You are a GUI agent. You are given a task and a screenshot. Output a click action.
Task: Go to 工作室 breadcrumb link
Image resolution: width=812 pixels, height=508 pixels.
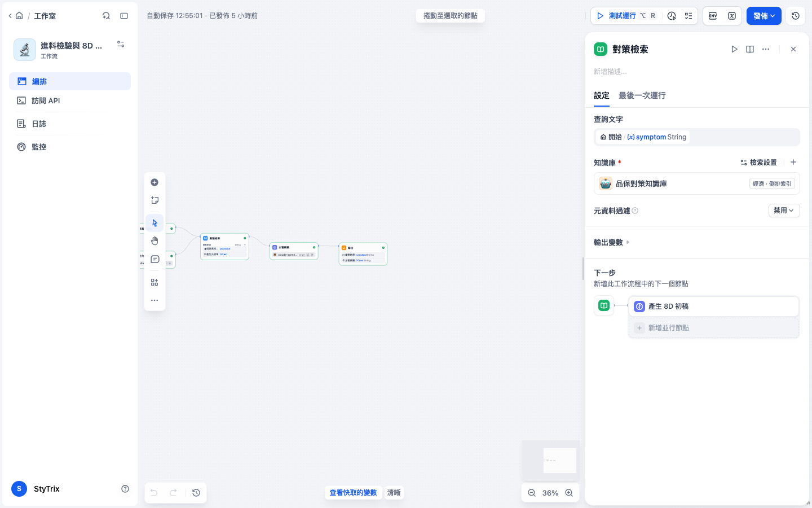(45, 16)
